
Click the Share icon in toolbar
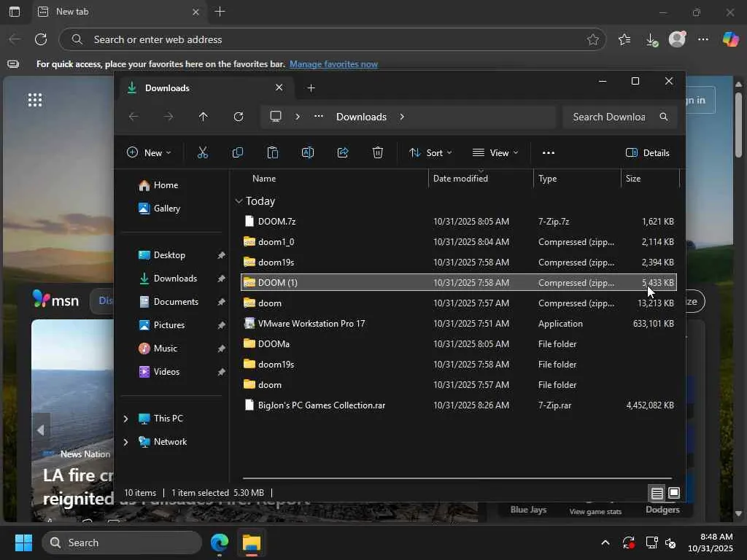(x=343, y=152)
